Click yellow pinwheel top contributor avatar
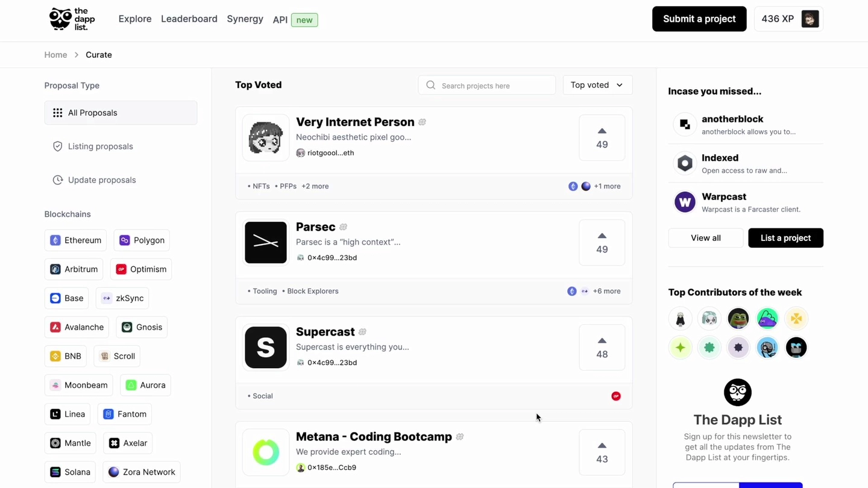 [x=796, y=318]
